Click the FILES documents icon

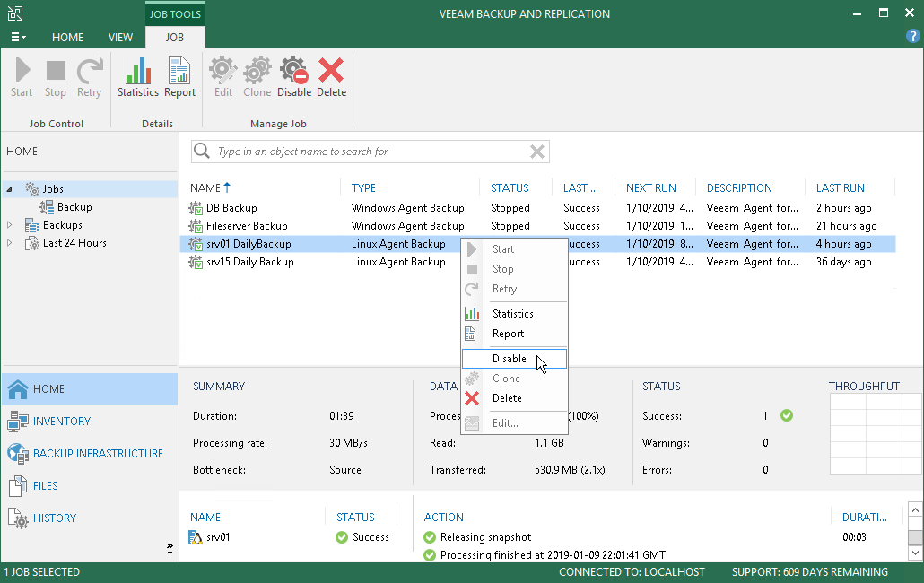(x=18, y=486)
